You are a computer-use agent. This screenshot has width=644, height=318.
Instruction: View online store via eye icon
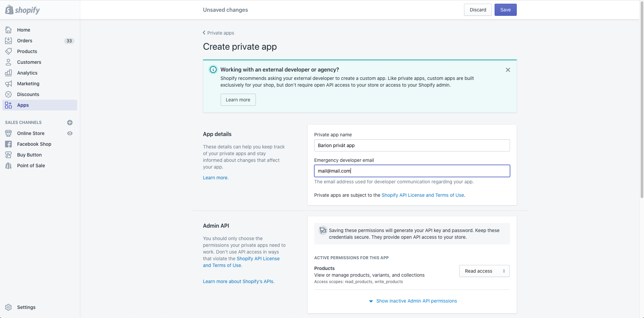coord(70,133)
